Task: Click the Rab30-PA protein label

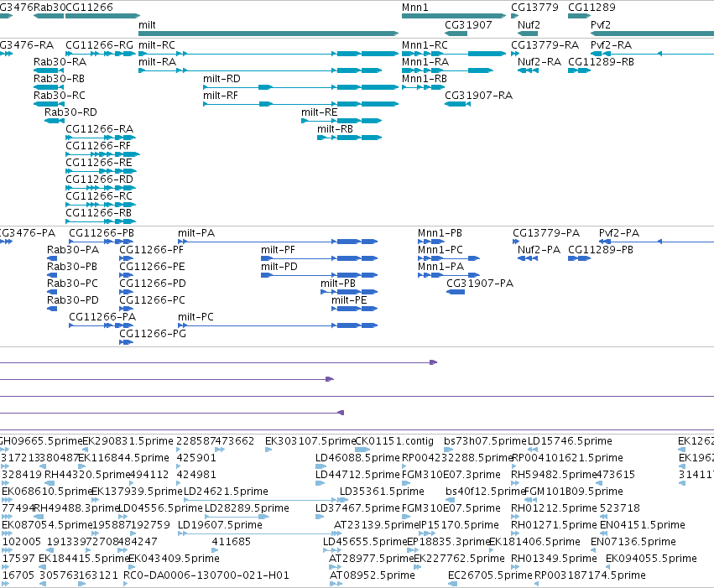Action: [73, 250]
